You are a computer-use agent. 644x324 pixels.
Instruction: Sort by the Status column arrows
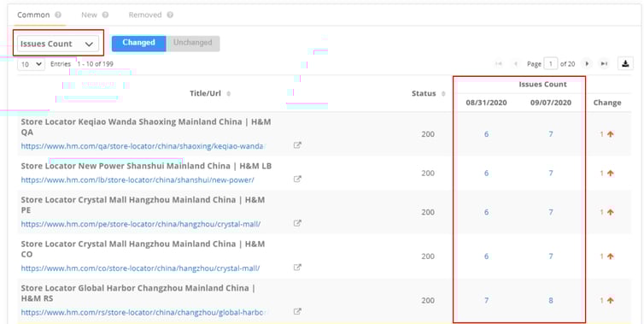443,94
